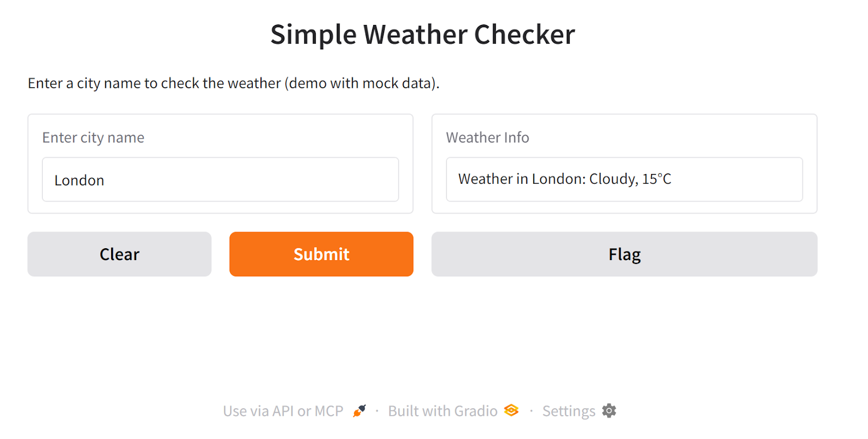Click the dot separator before Settings
The image size is (868, 439).
pos(531,411)
